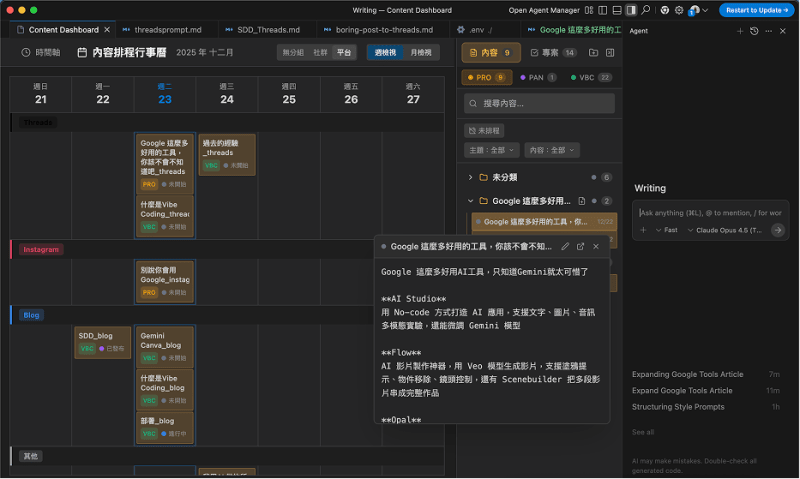This screenshot has width=800, height=479.
Task: Filter by PRO account chip
Action: [486, 78]
